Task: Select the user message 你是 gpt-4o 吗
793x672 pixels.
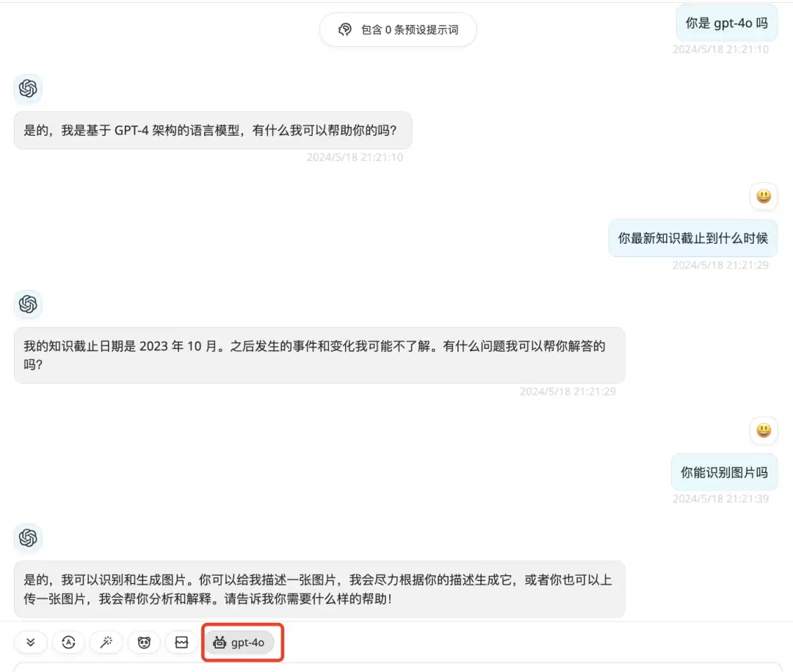Action: coord(727,23)
